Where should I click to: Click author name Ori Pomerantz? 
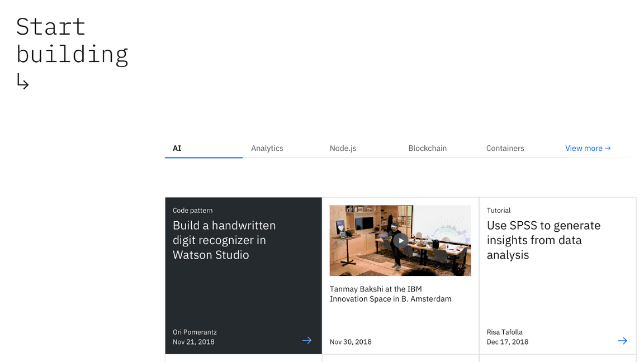[195, 332]
